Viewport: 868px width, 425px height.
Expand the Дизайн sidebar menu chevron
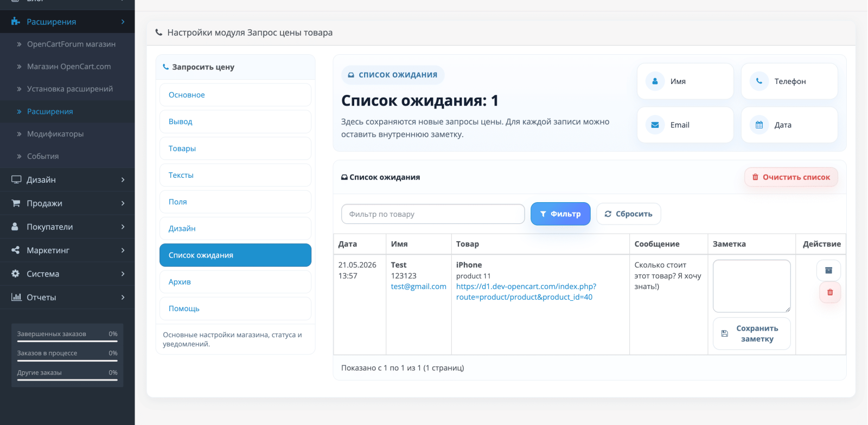(x=123, y=180)
